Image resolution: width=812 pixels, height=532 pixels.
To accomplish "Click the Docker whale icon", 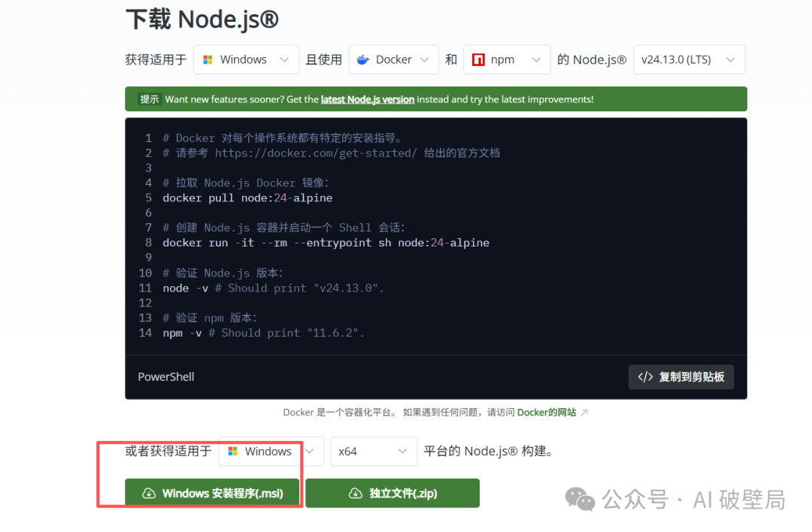I will coord(363,60).
